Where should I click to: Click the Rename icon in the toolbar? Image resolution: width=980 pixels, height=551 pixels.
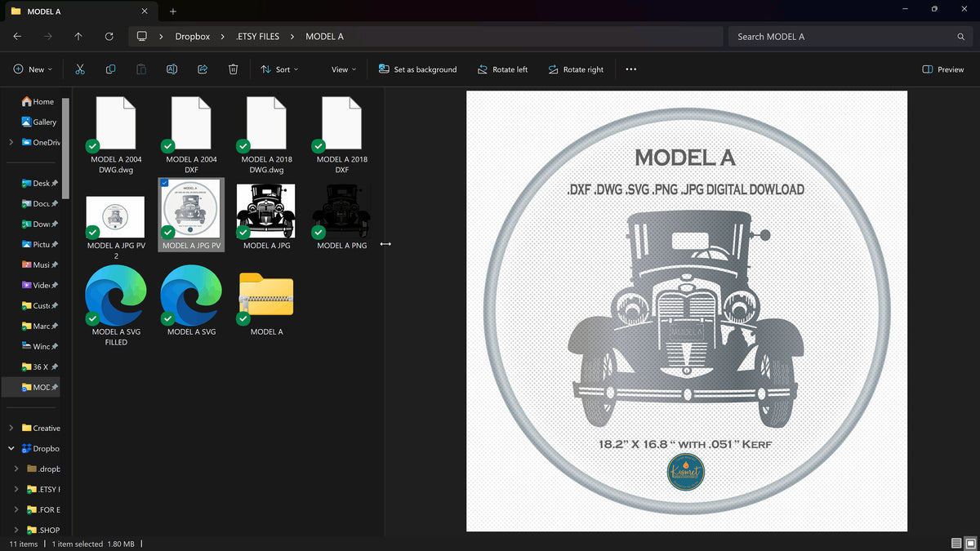[171, 69]
